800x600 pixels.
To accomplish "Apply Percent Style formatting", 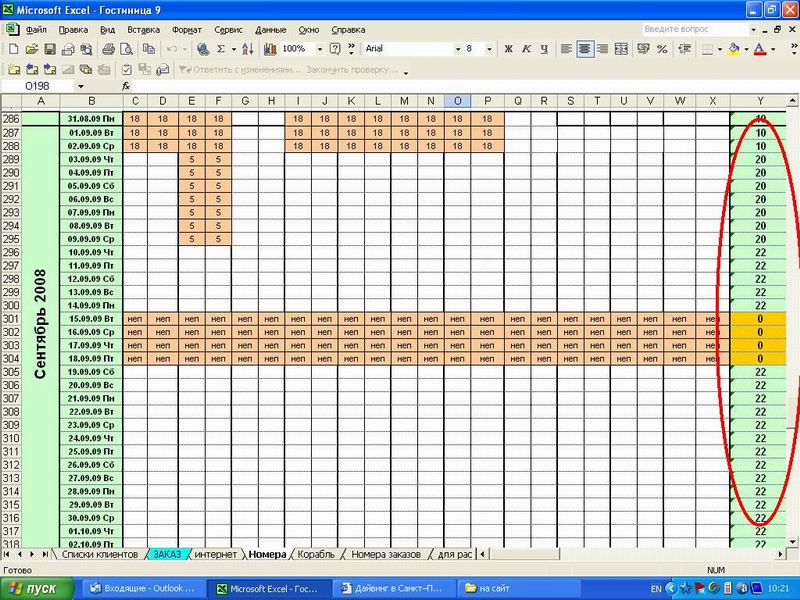I will pyautogui.click(x=661, y=48).
